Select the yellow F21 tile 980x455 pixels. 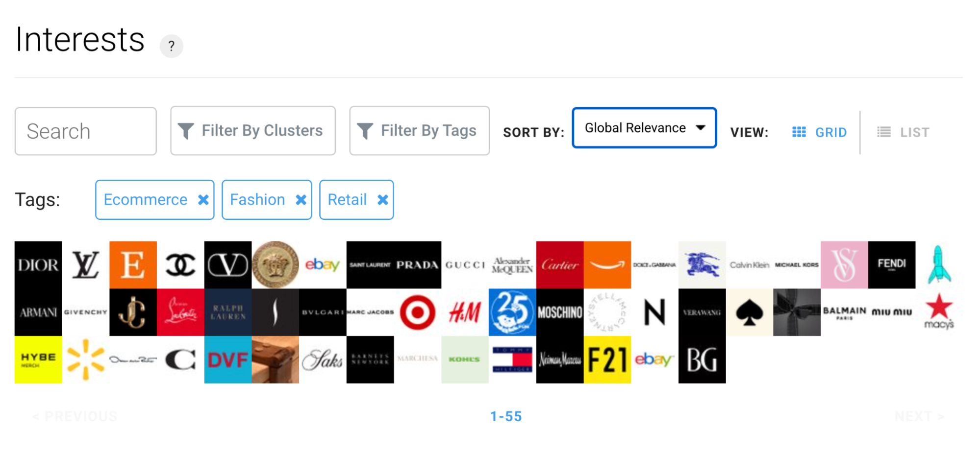(607, 359)
